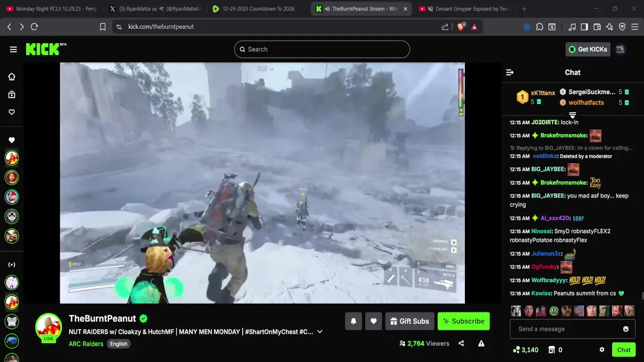The image size is (644, 362).
Task: Open Browse icon in left sidebar
Action: coord(12,95)
